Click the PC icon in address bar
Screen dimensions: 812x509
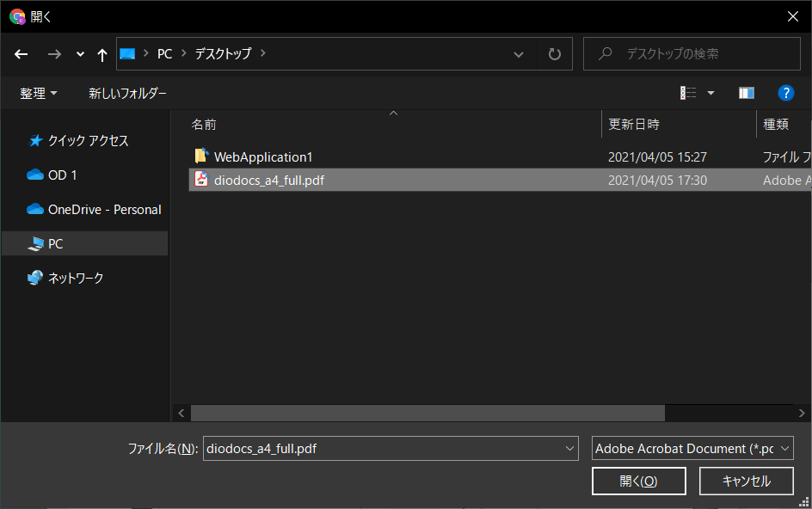[127, 54]
